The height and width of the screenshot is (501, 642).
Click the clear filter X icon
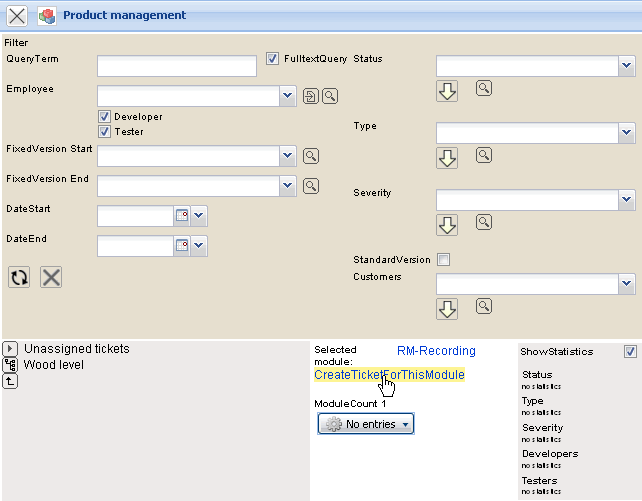[51, 277]
